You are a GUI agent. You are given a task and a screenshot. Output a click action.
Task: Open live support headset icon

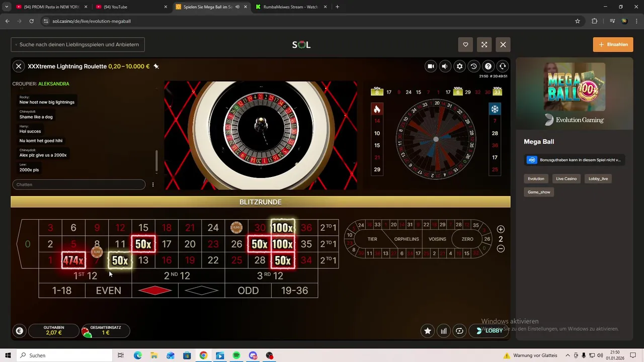(502, 66)
